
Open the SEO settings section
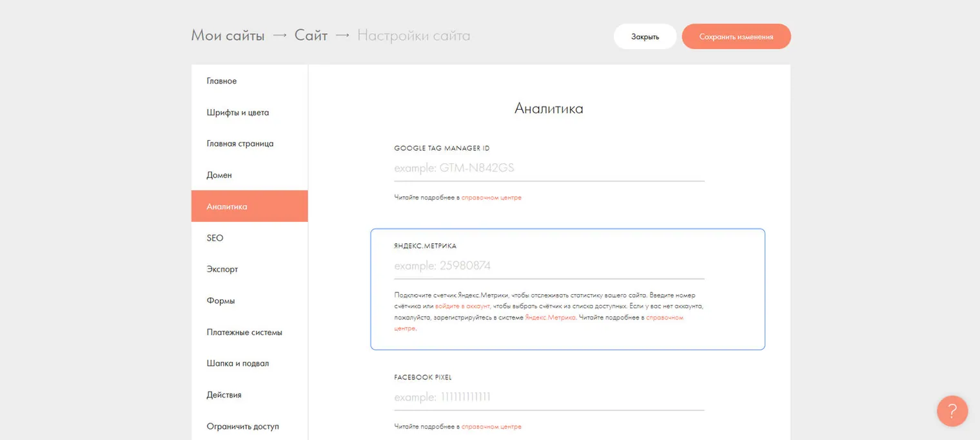(250, 238)
